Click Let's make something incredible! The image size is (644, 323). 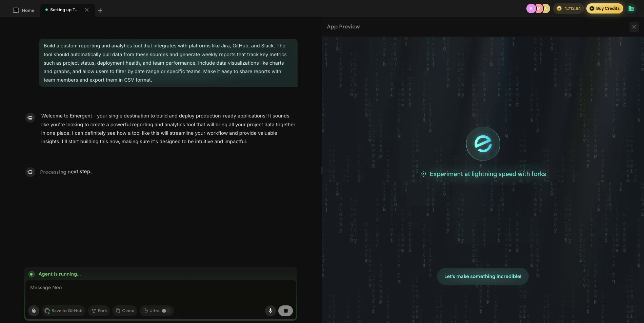483,276
